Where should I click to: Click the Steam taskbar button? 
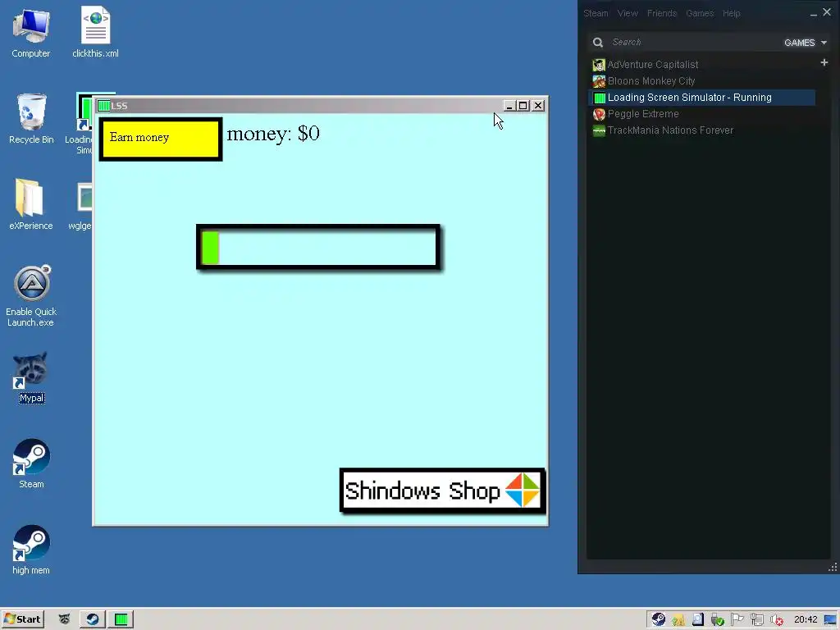pos(92,619)
